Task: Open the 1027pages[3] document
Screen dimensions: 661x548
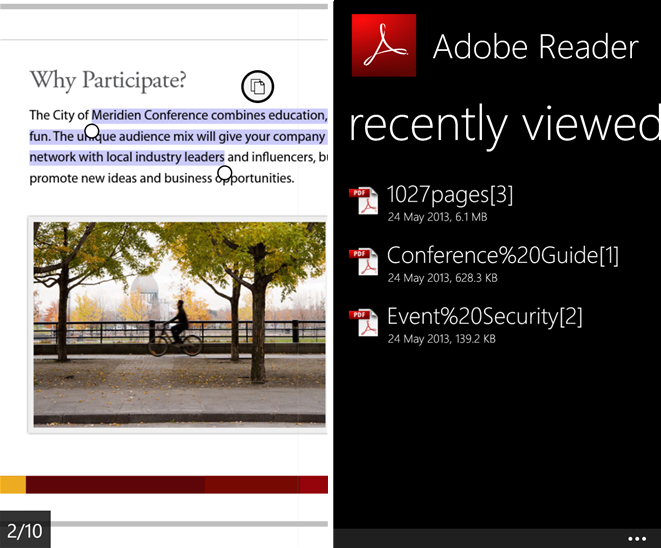Action: pyautogui.click(x=449, y=194)
